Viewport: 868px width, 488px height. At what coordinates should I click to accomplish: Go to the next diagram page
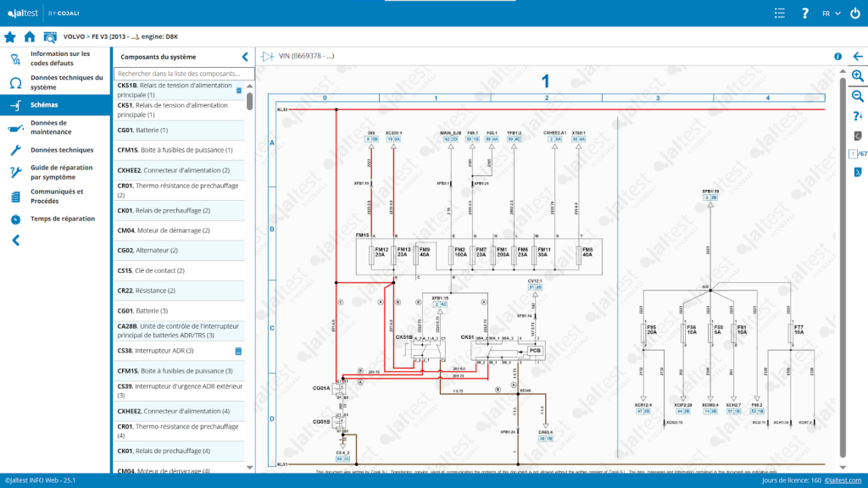857,172
